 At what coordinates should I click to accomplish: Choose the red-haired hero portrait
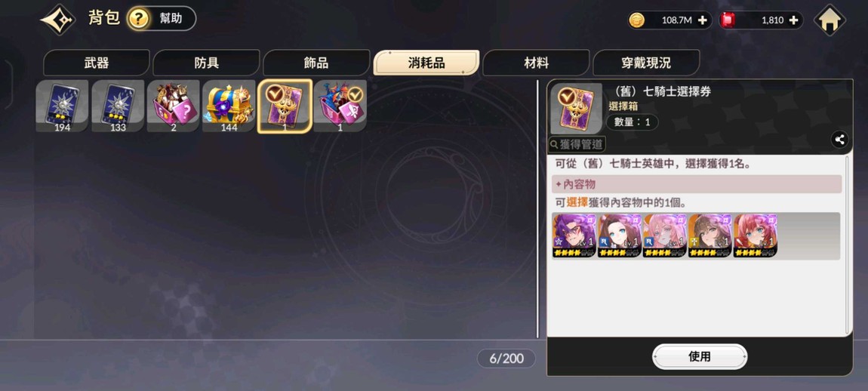756,236
